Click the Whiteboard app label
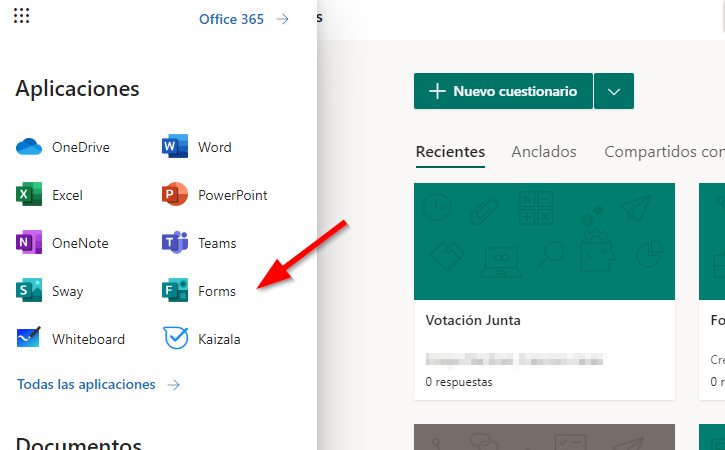This screenshot has width=725, height=450. pyautogui.click(x=88, y=339)
